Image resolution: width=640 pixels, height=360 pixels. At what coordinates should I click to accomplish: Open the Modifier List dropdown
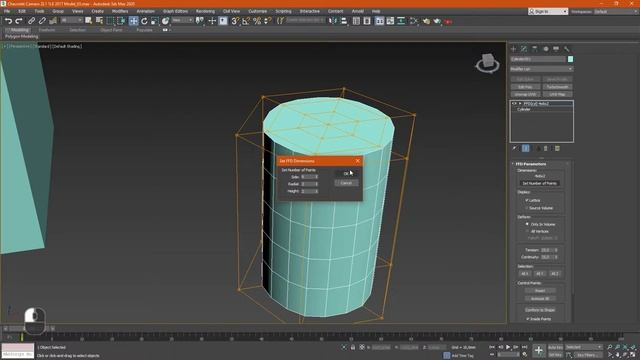point(541,69)
